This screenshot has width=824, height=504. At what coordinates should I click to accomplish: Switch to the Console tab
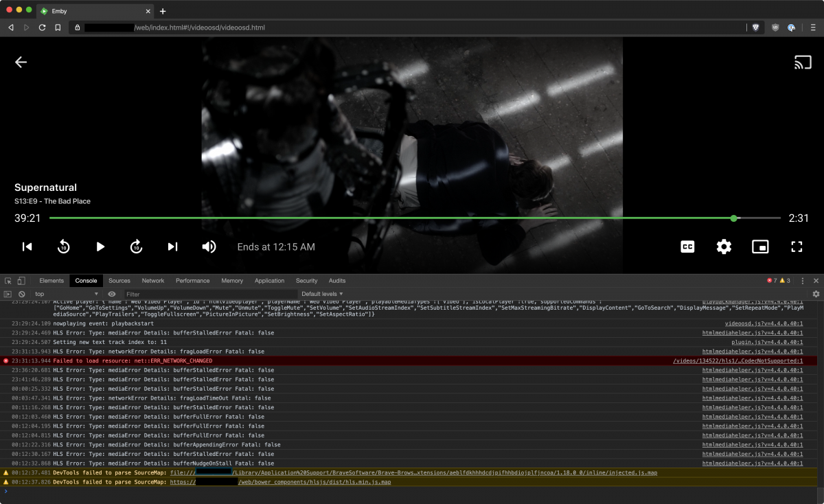click(86, 281)
